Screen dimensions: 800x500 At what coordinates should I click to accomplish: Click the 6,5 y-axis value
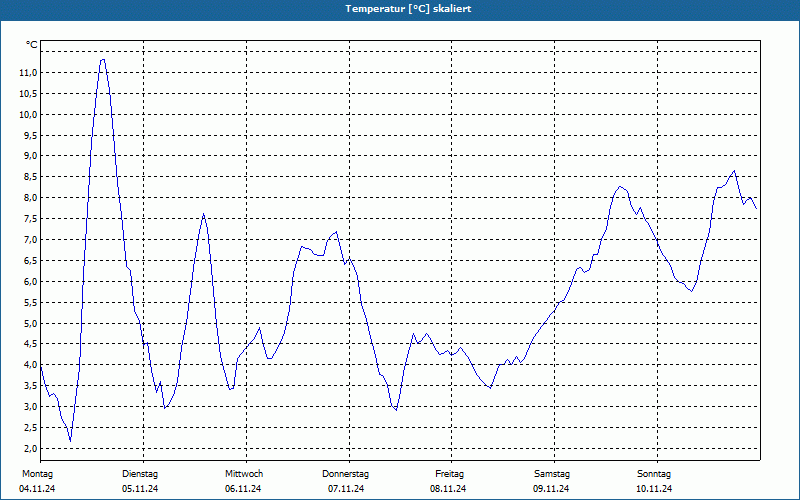[x=30, y=261]
